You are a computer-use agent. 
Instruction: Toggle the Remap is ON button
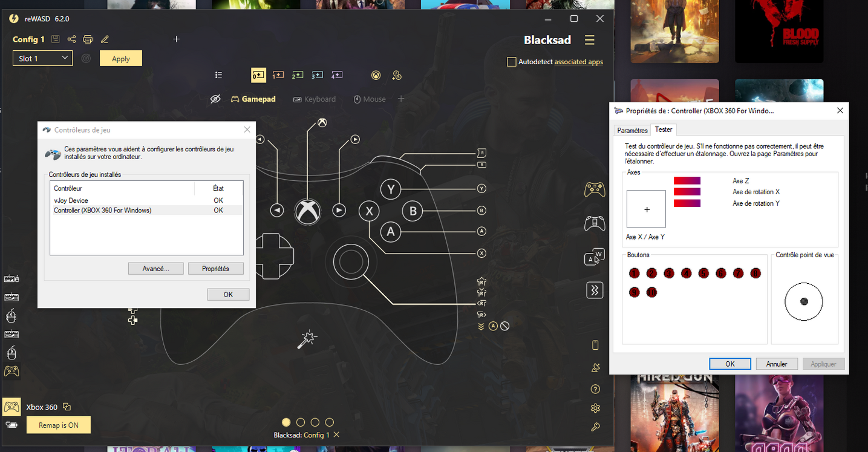point(58,425)
